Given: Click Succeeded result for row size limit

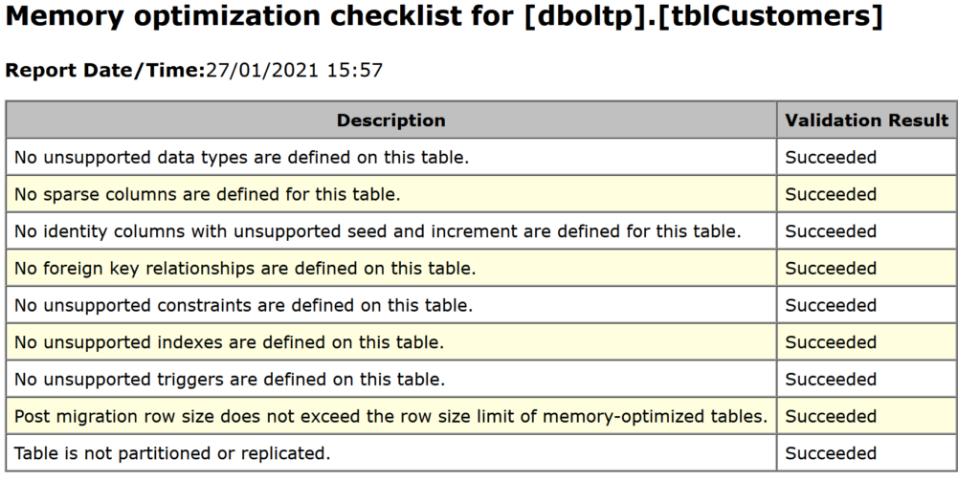Looking at the screenshot, I should click(x=831, y=416).
